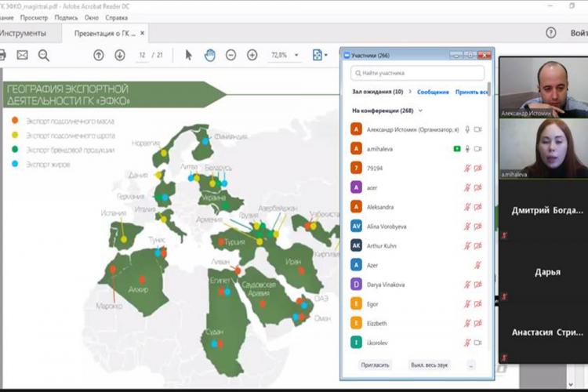The width and height of the screenshot is (588, 392).
Task: Open the Просмотр menu
Action: tap(34, 16)
